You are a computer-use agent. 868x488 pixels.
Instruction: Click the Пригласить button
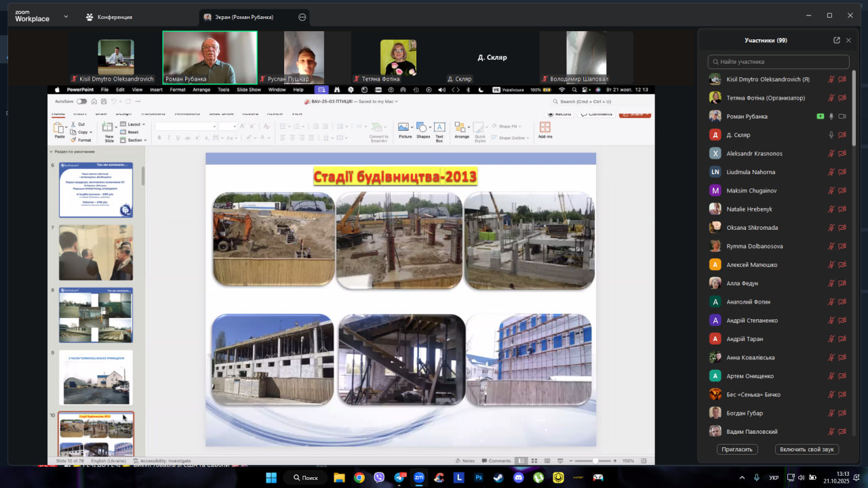pos(736,449)
